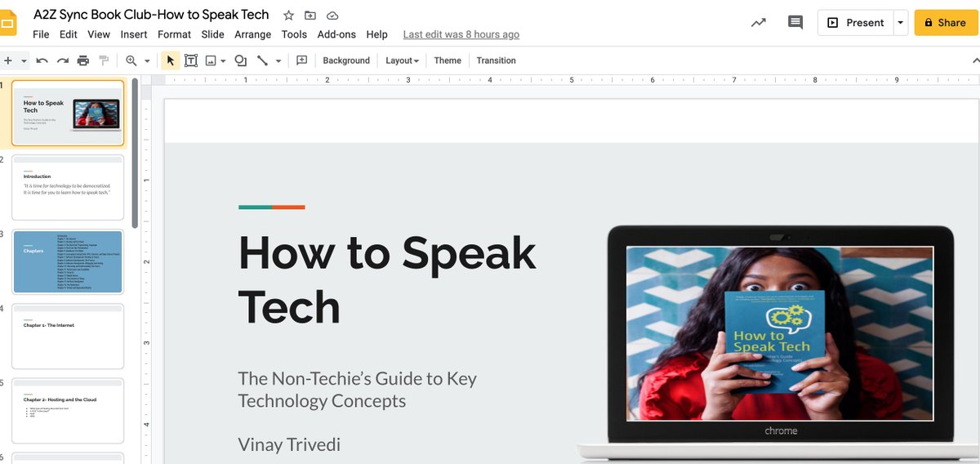This screenshot has height=464, width=980.
Task: Open the Insert menu
Action: pyautogui.click(x=134, y=34)
